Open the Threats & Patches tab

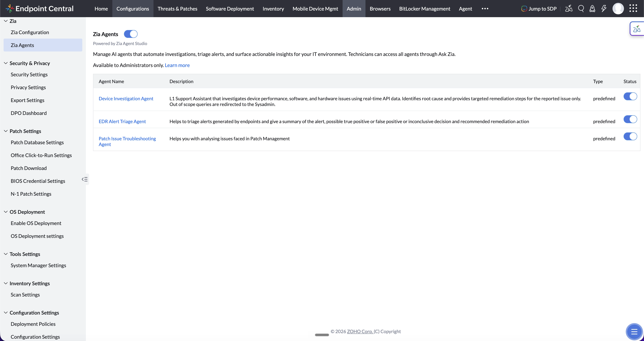(177, 9)
